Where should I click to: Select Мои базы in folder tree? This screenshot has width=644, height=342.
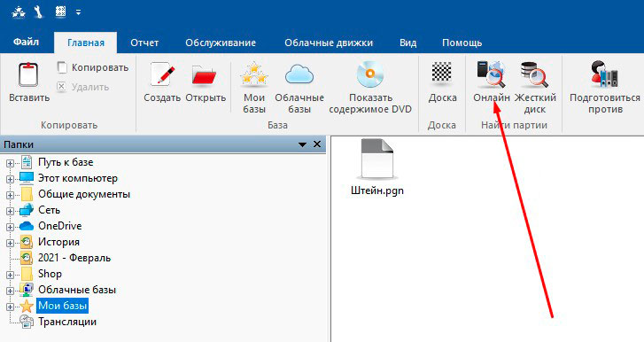coord(62,306)
